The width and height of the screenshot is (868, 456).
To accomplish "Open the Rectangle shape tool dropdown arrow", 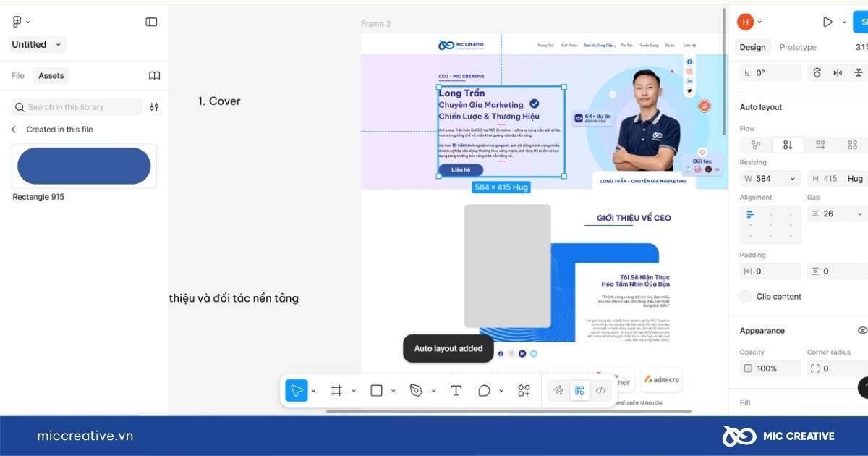I will point(393,391).
